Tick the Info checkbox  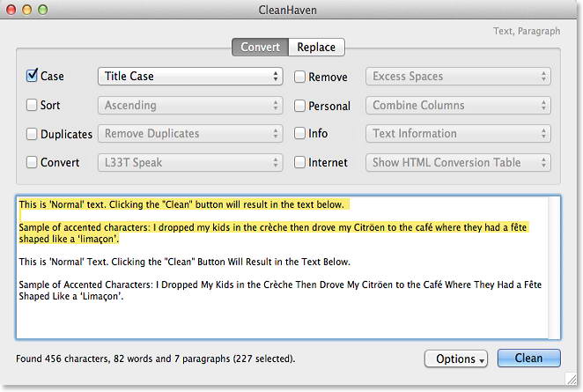(299, 133)
